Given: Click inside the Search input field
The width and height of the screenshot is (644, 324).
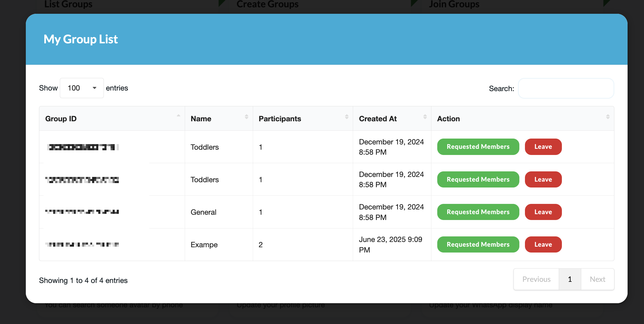Looking at the screenshot, I should click(566, 88).
